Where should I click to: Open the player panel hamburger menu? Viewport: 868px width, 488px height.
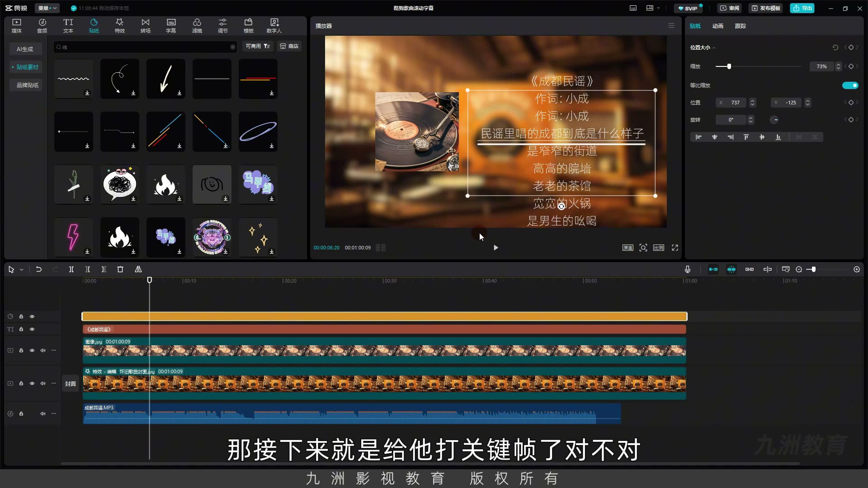(671, 26)
